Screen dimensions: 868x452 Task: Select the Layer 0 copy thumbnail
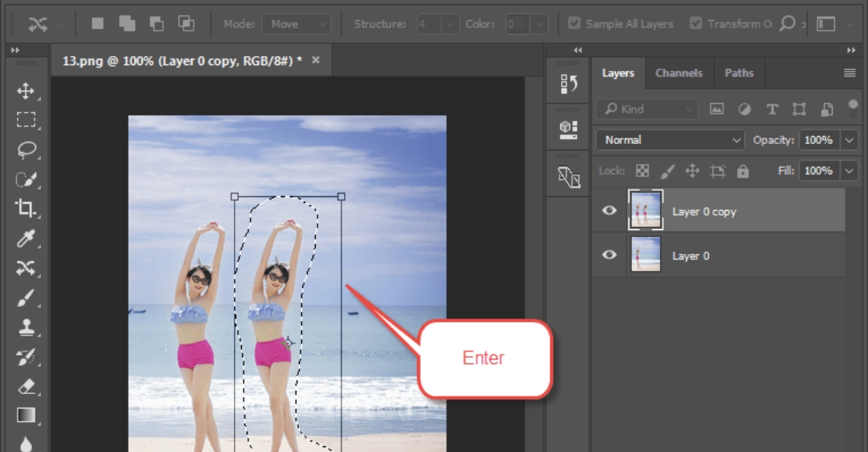click(645, 210)
